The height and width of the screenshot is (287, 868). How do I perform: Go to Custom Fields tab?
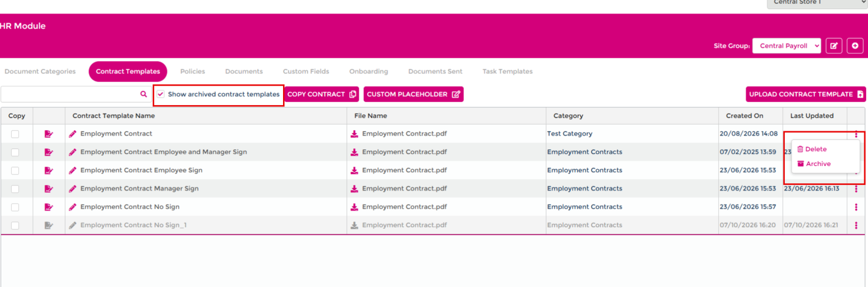pos(306,71)
